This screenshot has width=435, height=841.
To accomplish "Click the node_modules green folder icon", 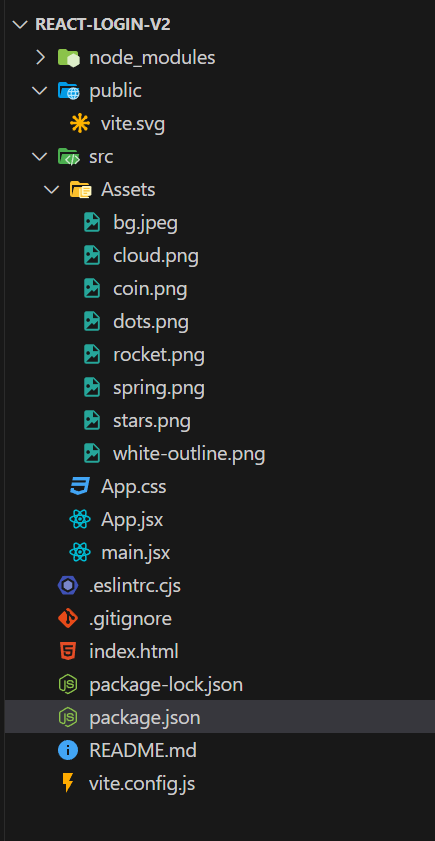I will pos(69,57).
